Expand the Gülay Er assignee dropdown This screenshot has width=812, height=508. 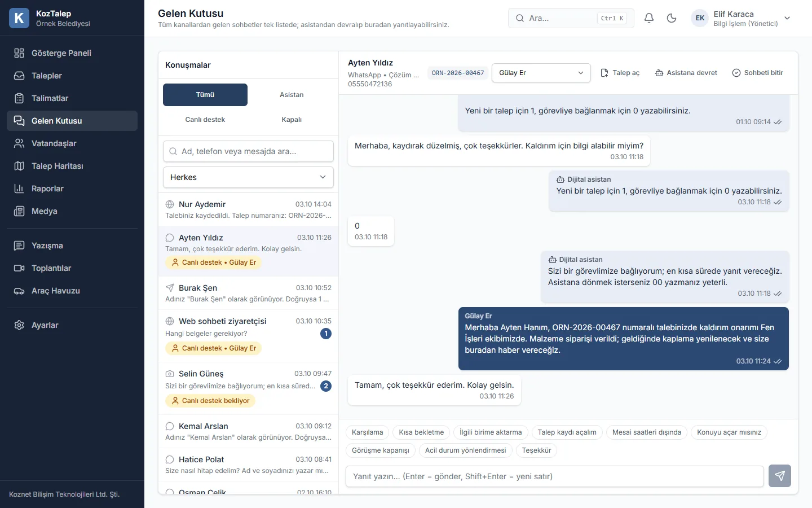[541, 73]
